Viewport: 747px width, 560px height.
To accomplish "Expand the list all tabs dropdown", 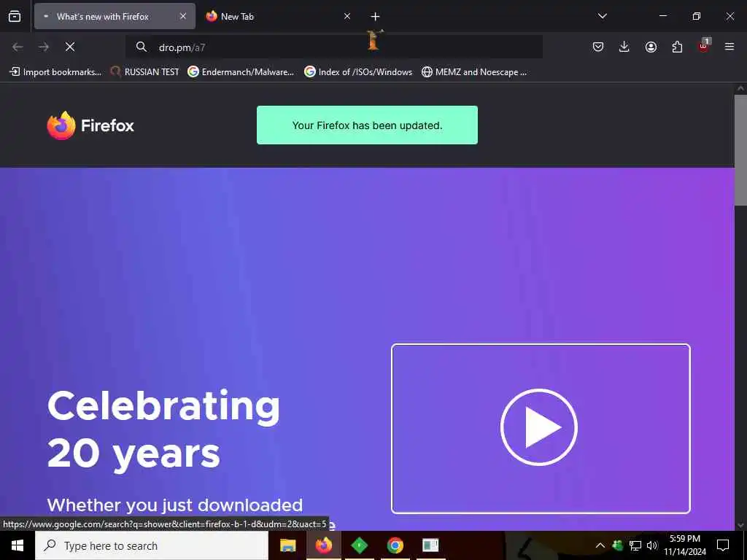I will tap(602, 16).
